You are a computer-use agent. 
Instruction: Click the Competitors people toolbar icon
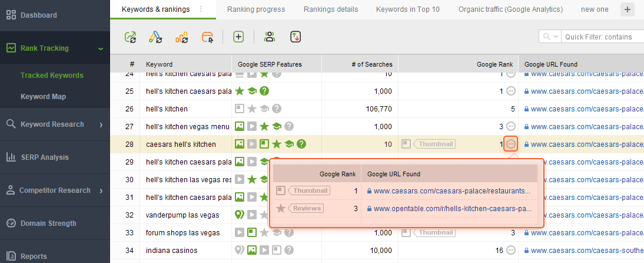(270, 37)
